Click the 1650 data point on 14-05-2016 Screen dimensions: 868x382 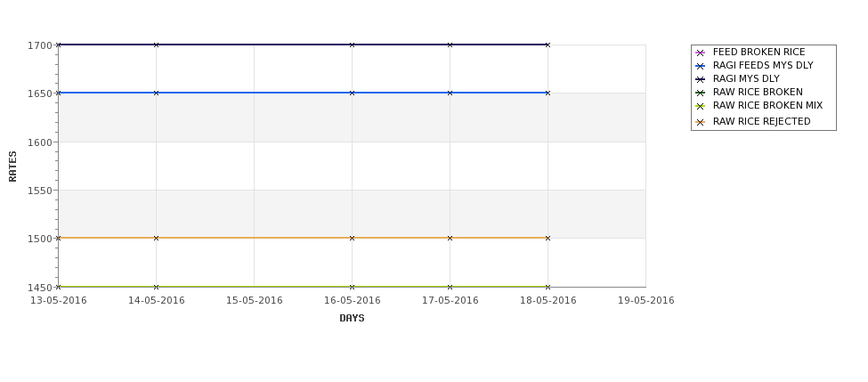[156, 93]
